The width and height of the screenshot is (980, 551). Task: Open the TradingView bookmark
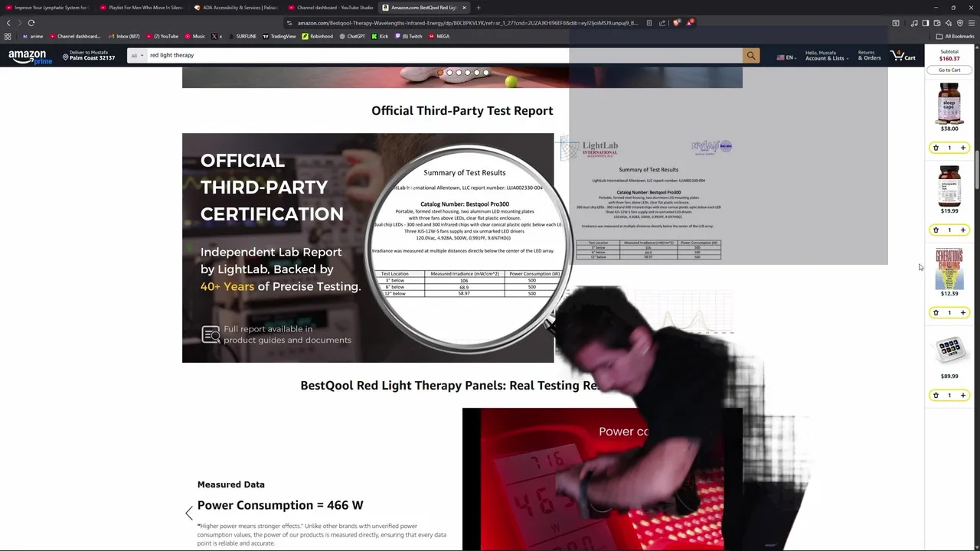click(279, 36)
